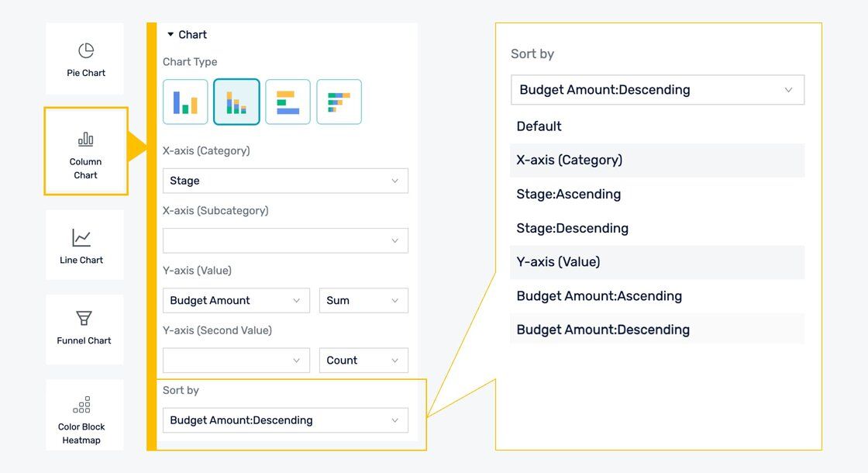The width and height of the screenshot is (868, 473).
Task: Click the Y-axis (Value) group header in list
Action: [x=658, y=262]
